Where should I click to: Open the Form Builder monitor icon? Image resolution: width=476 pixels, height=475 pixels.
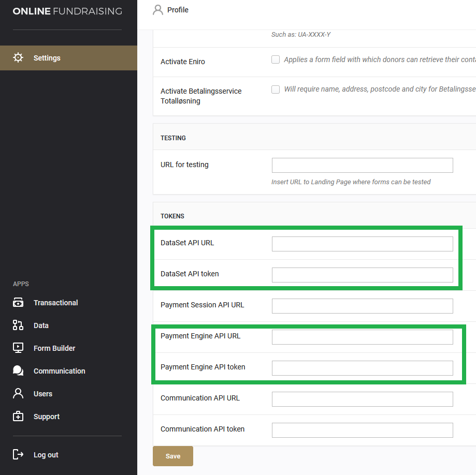18,348
